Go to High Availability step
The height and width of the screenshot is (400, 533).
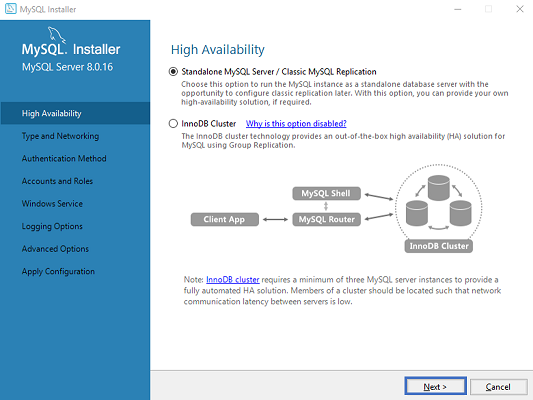tap(75, 113)
